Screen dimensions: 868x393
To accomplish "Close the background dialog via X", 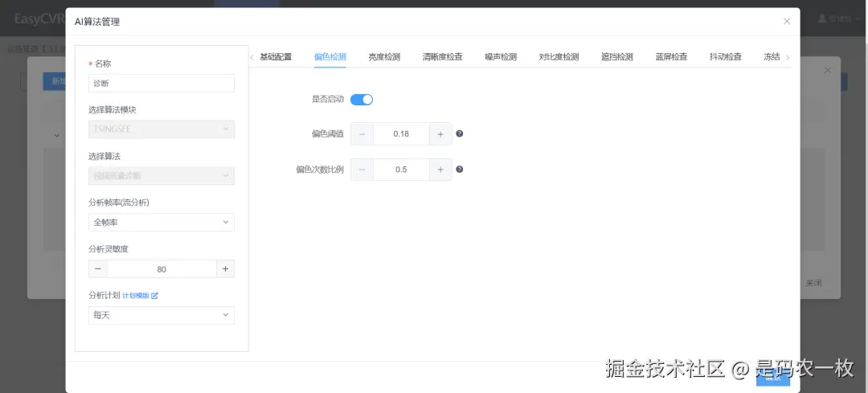I will coord(828,70).
